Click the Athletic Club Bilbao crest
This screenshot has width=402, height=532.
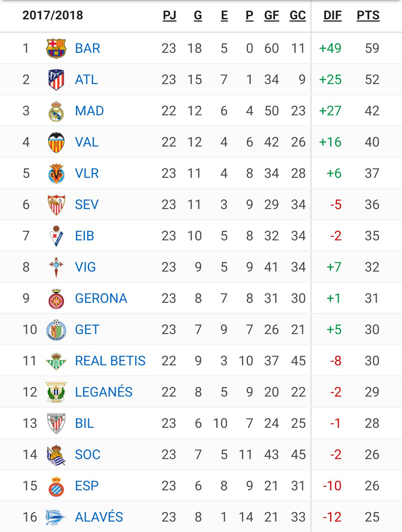[56, 423]
